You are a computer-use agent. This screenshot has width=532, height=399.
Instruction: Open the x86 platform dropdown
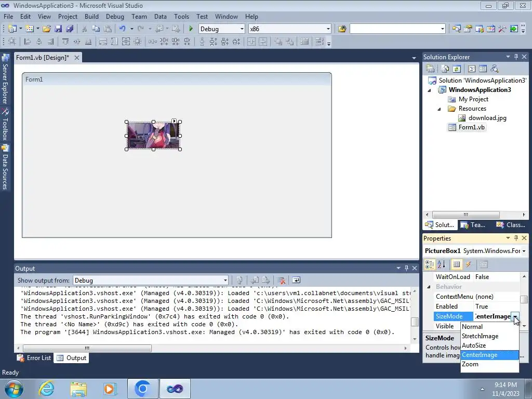pyautogui.click(x=328, y=29)
